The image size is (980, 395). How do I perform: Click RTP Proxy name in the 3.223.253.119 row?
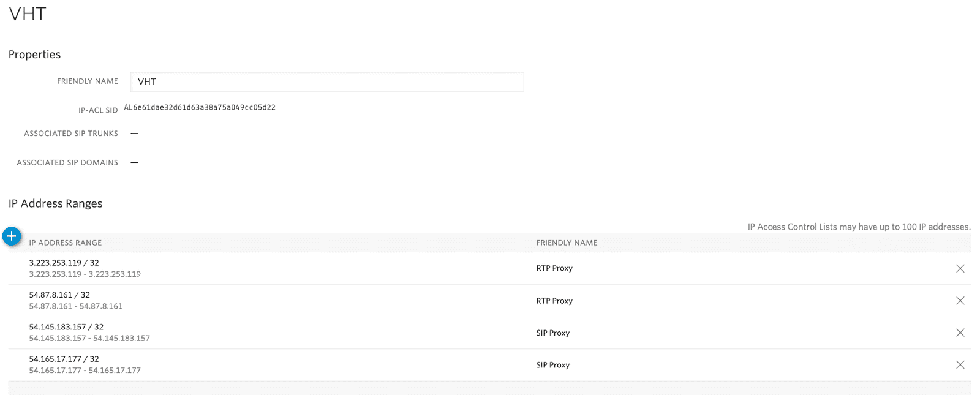click(554, 268)
